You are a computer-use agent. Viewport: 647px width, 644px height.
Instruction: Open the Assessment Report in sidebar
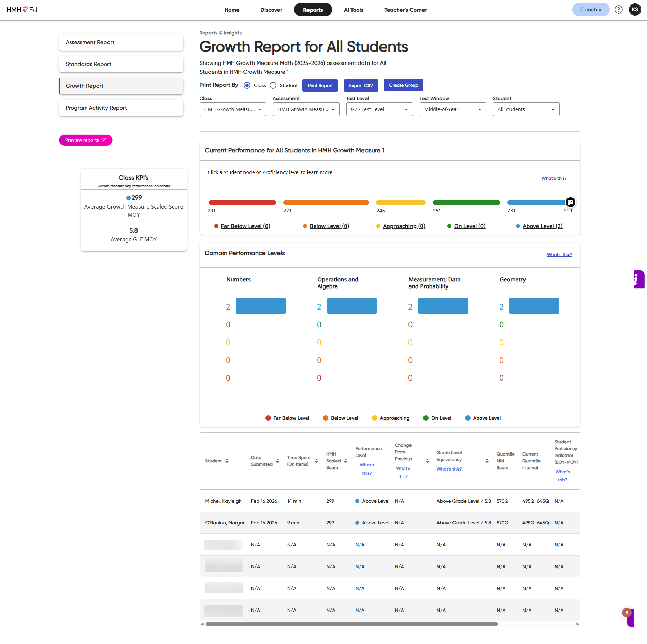121,42
